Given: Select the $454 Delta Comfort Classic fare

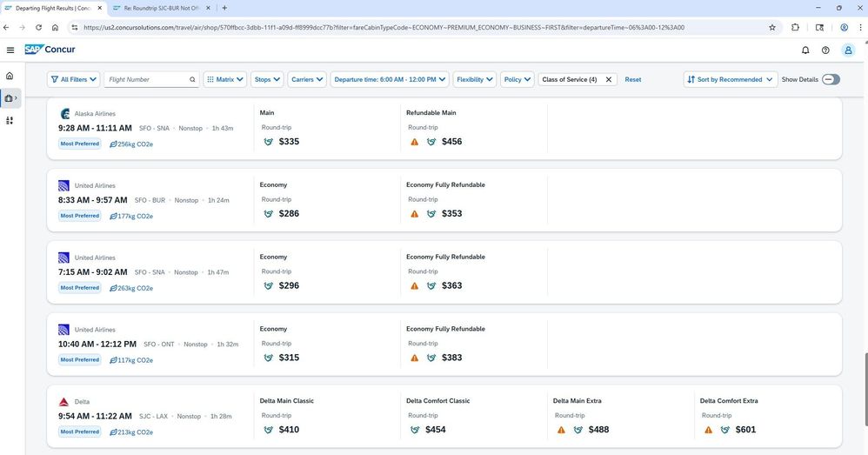Looking at the screenshot, I should (x=435, y=430).
